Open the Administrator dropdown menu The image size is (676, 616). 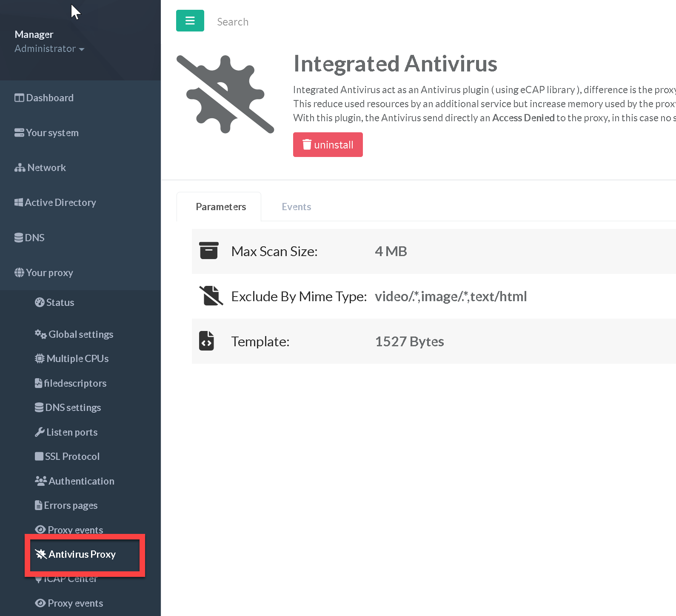(49, 49)
